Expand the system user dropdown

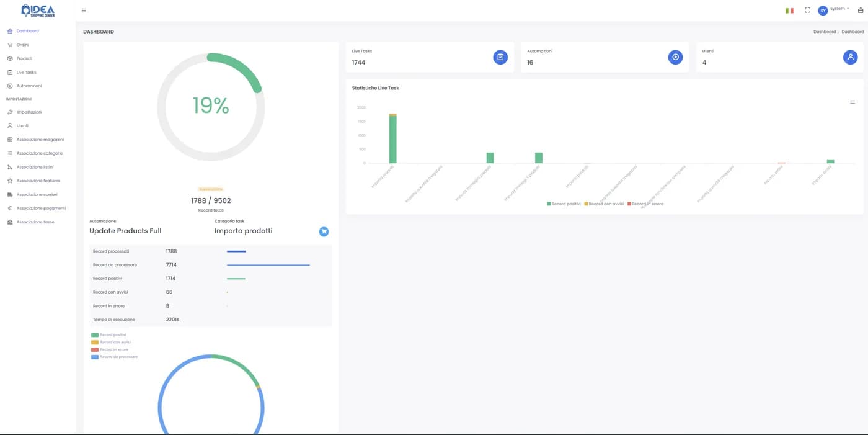tap(839, 9)
